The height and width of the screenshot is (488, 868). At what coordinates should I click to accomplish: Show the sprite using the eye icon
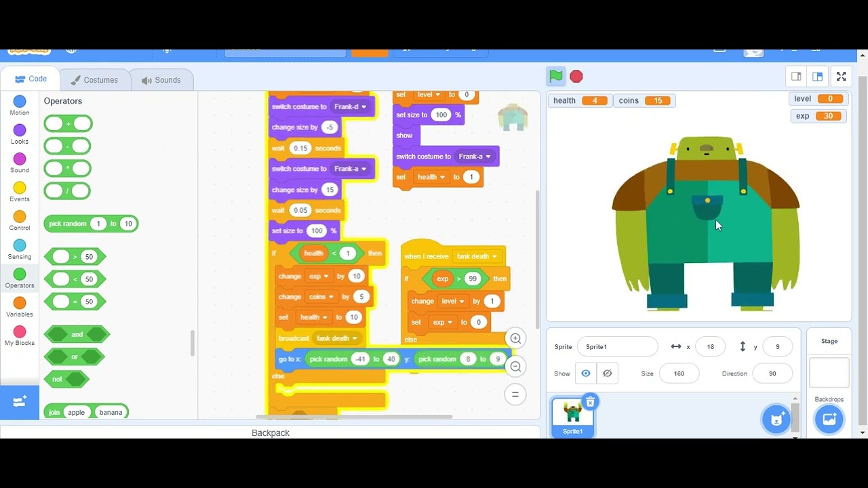click(x=586, y=373)
